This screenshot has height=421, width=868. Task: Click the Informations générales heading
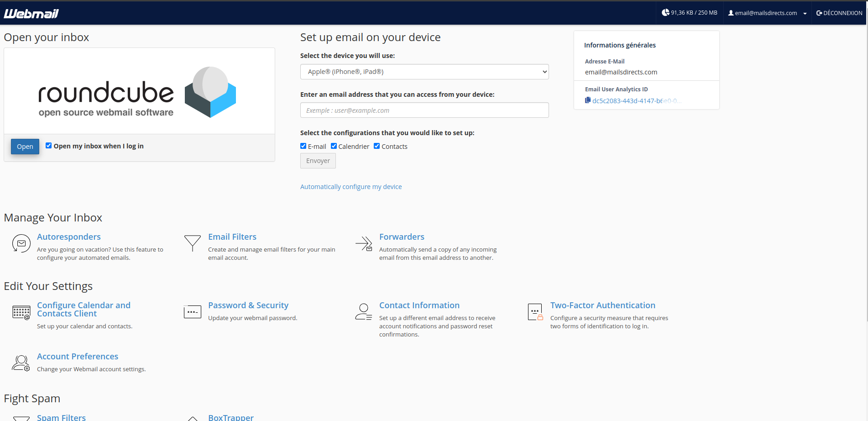tap(620, 45)
